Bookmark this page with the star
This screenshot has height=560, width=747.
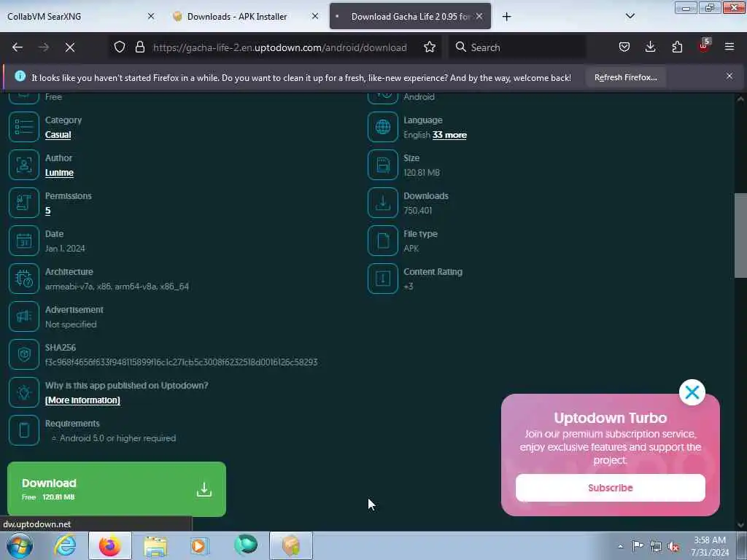tap(430, 47)
